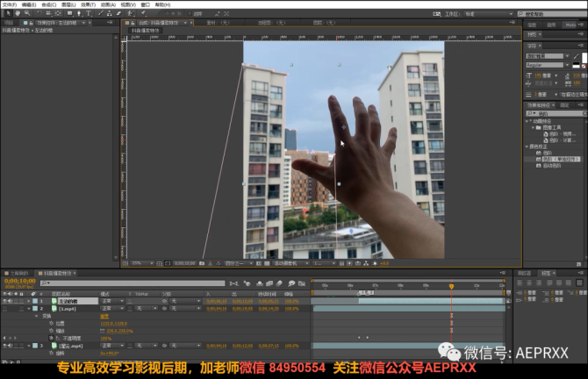Select the Selection arrow tool
This screenshot has height=379, width=588.
[8, 13]
